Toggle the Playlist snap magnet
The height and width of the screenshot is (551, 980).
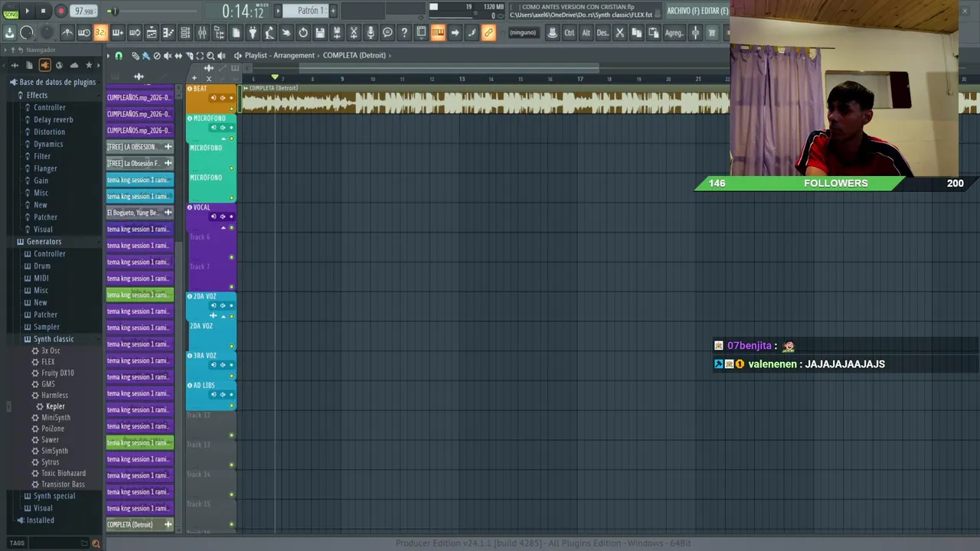point(119,56)
